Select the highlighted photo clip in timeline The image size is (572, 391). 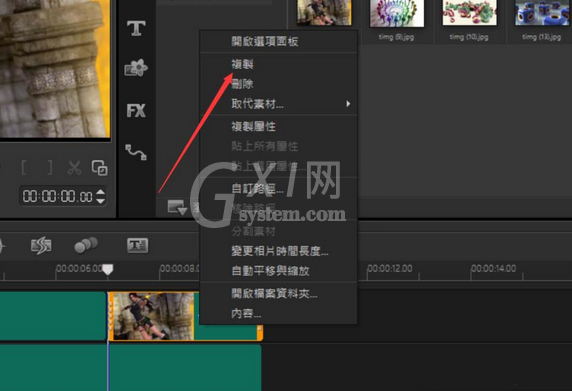tap(154, 316)
